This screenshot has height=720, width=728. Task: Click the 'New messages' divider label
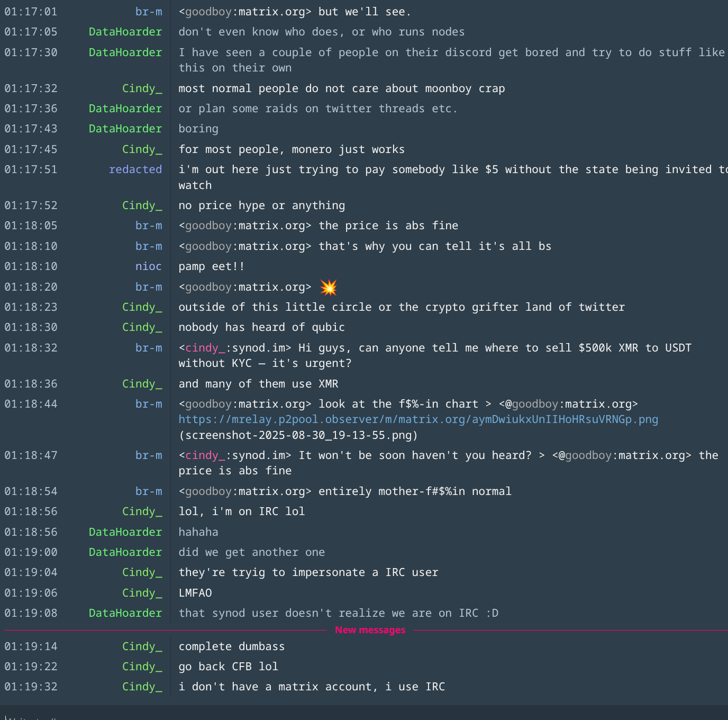click(370, 630)
